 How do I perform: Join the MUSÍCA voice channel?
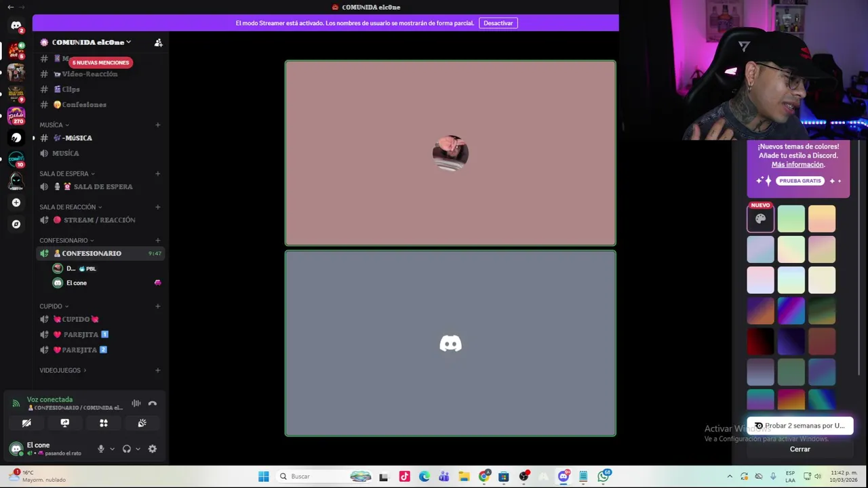coord(100,153)
